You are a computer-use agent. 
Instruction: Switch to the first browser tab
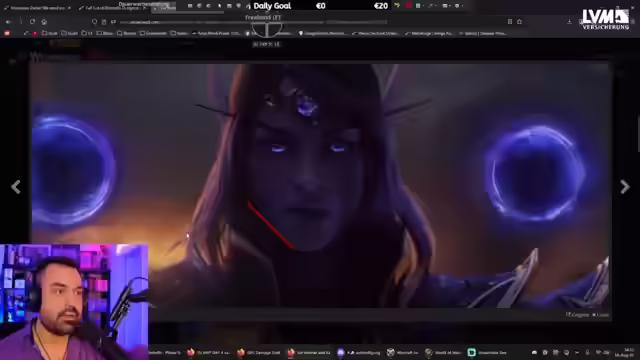(x=37, y=8)
